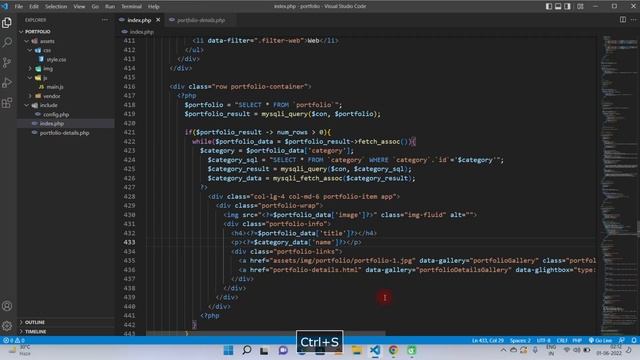Click the horizontal editor scrollbar
This screenshot has height=360, width=640.
pos(265,333)
